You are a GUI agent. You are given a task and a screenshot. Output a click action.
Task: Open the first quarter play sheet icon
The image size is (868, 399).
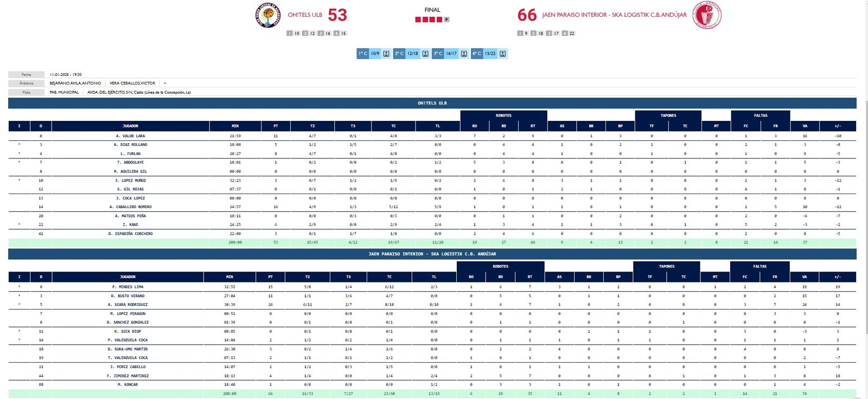pos(386,54)
